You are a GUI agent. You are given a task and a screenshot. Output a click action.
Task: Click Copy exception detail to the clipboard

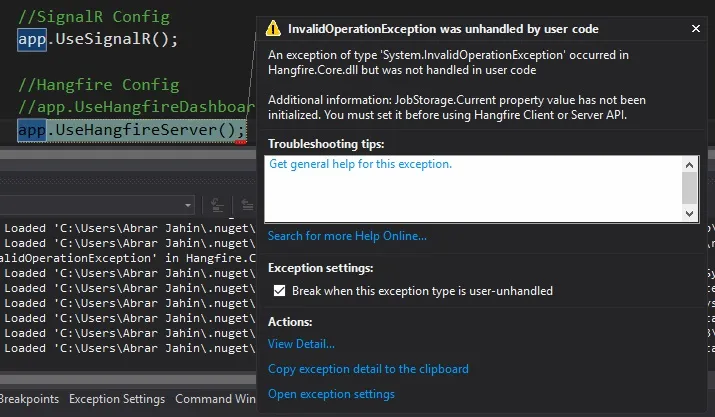click(x=368, y=369)
